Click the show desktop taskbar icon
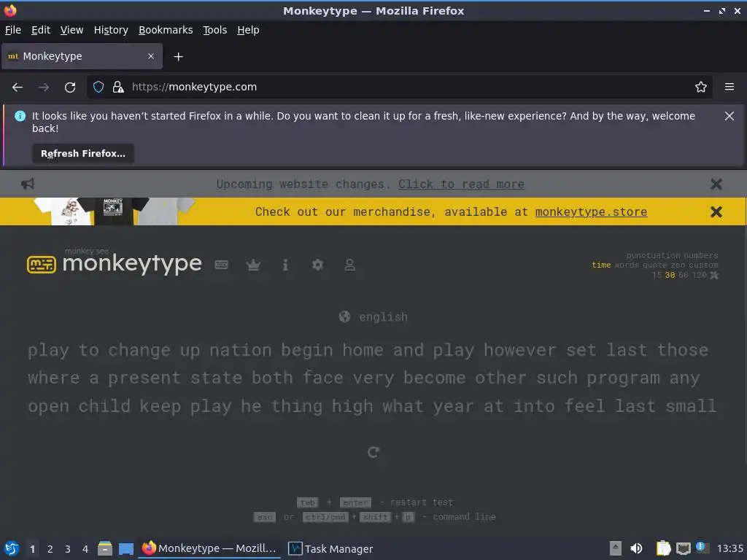Image resolution: width=747 pixels, height=560 pixels. tap(126, 549)
